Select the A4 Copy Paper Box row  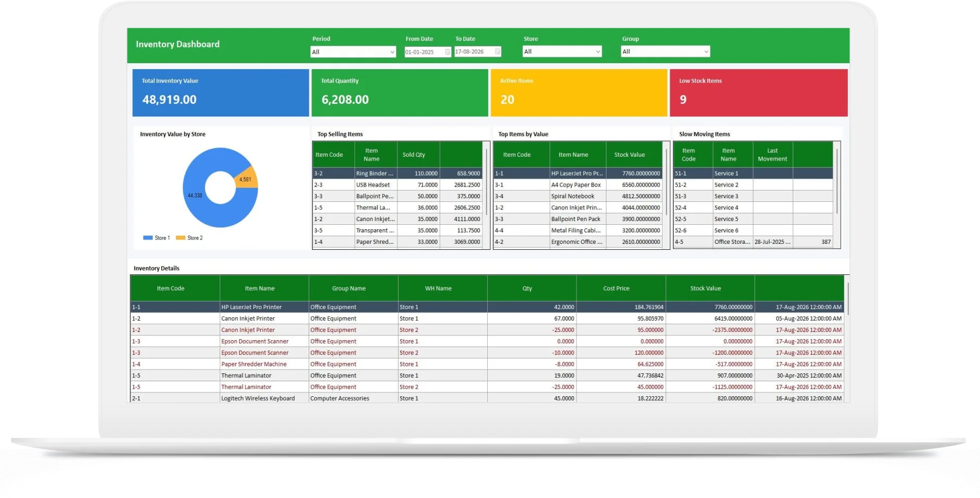pos(578,185)
